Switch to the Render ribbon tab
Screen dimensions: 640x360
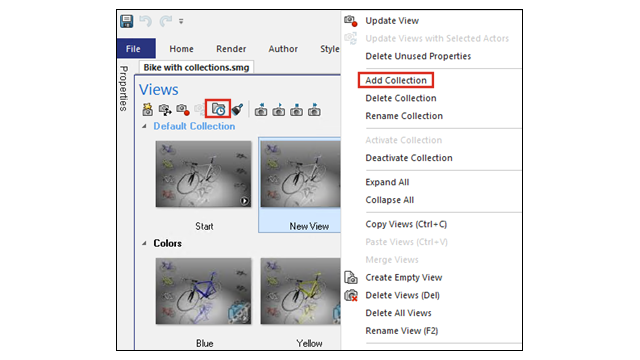click(x=231, y=49)
